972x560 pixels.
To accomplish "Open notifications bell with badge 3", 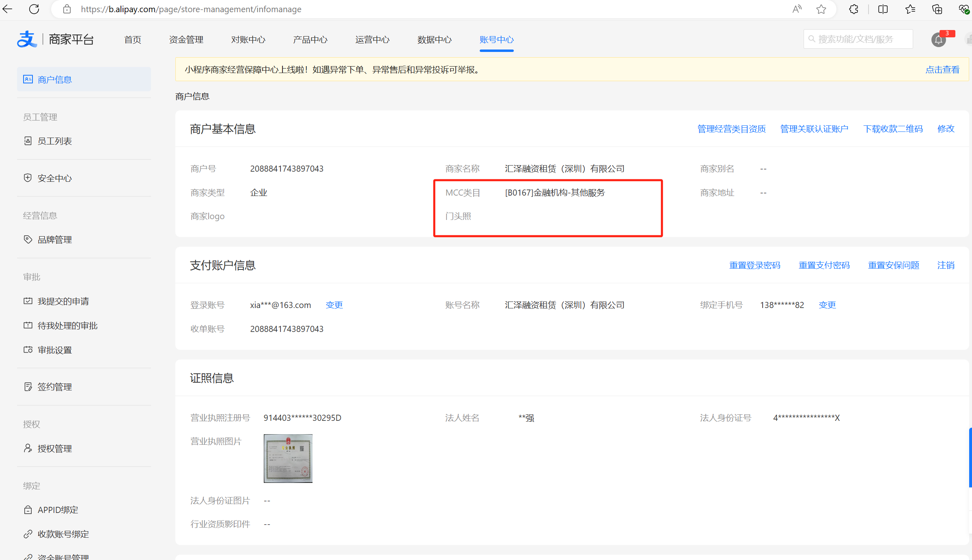I will coord(938,40).
